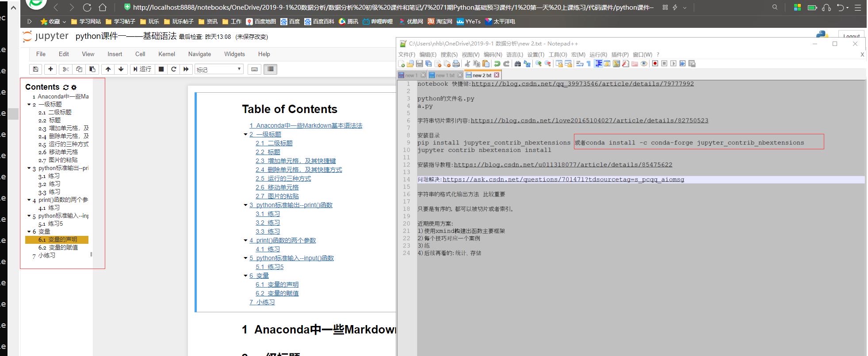The height and width of the screenshot is (356, 868).
Task: Save file with Notepad++ save icon
Action: [419, 64]
